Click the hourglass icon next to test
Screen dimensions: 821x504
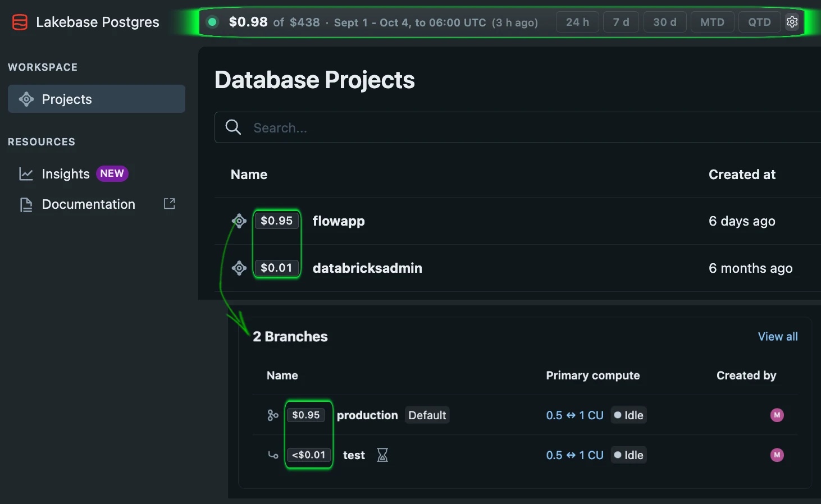(382, 455)
